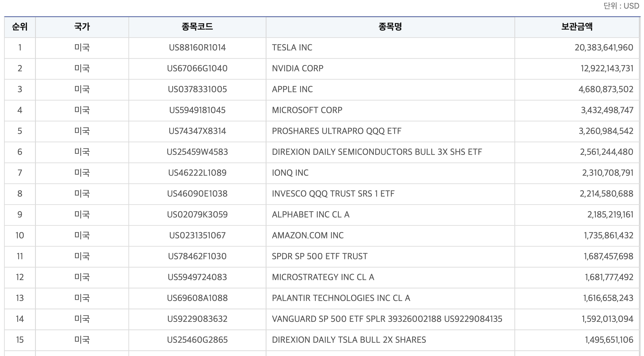Viewport: 644px width, 356px height.
Task: Click stock code US69608A1088
Action: tap(197, 298)
